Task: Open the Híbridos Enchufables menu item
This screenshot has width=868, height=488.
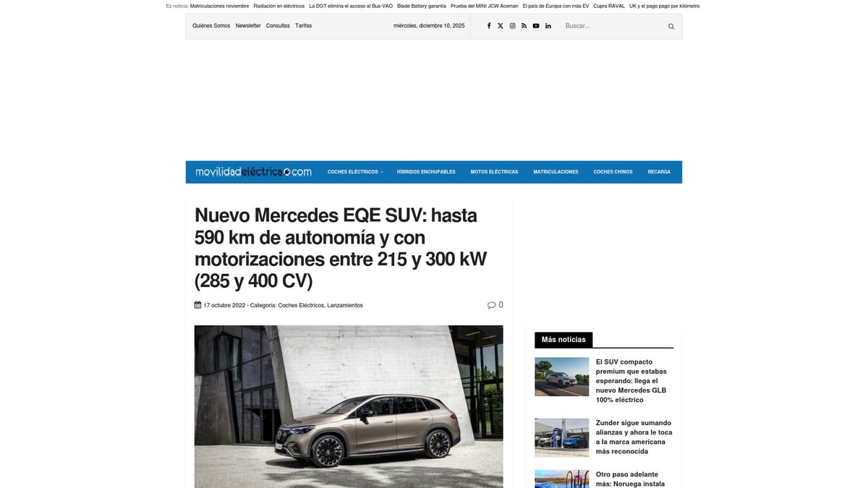Action: coord(426,171)
